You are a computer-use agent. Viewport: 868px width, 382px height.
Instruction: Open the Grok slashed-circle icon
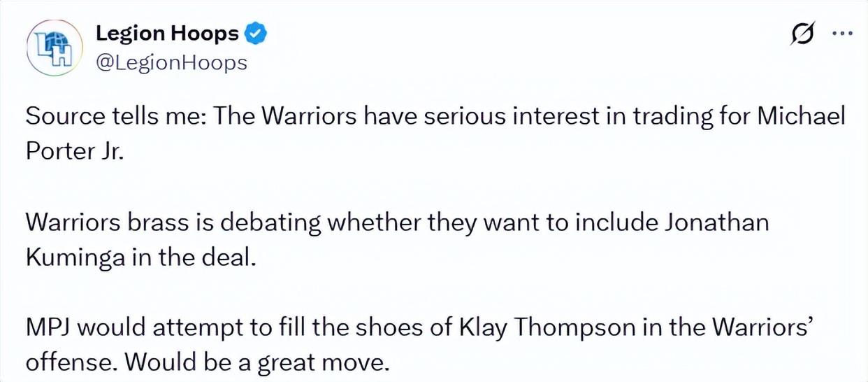(x=802, y=34)
